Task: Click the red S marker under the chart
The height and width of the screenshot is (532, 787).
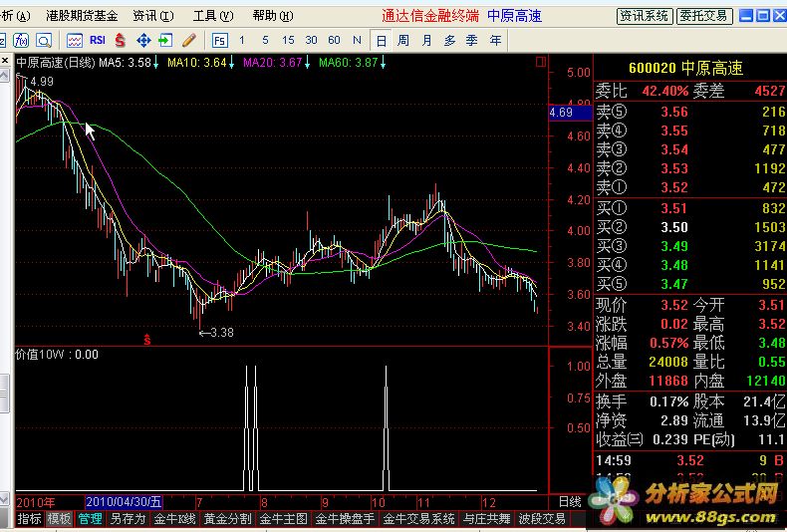Action: click(x=147, y=340)
